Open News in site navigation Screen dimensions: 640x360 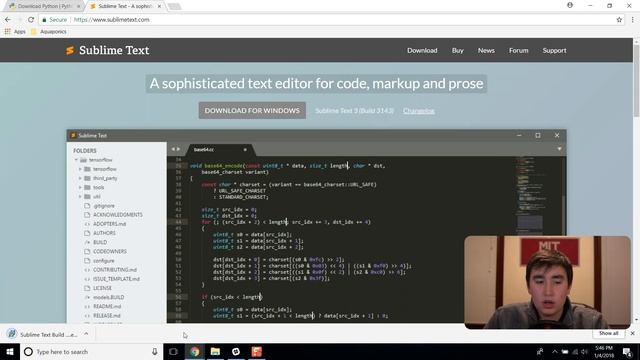pos(486,50)
